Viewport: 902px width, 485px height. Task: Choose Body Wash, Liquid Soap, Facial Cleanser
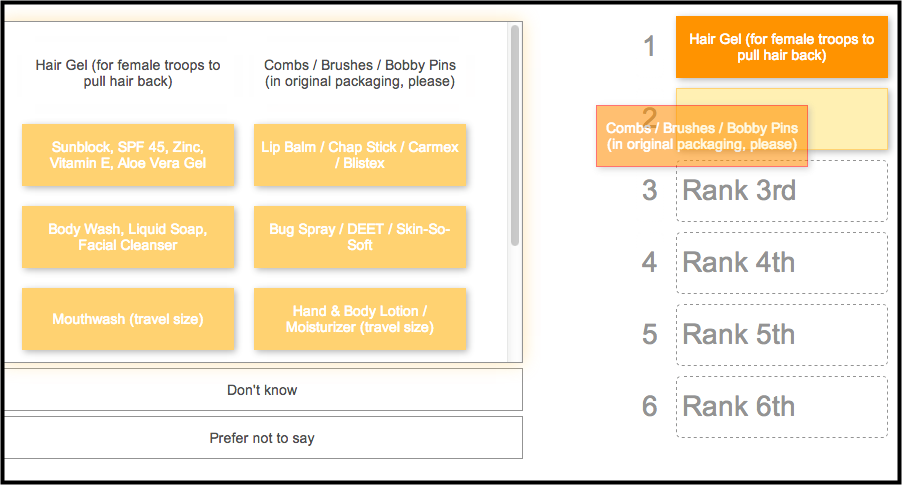pyautogui.click(x=128, y=237)
